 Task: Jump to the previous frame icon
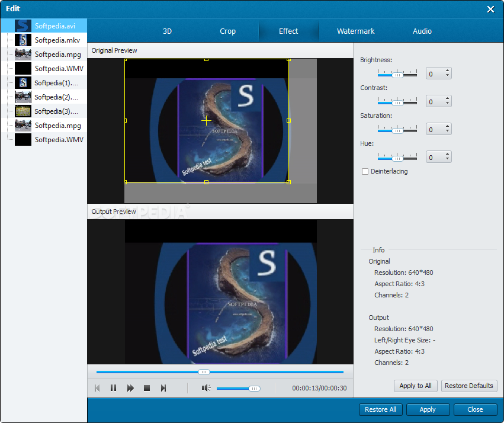(97, 388)
